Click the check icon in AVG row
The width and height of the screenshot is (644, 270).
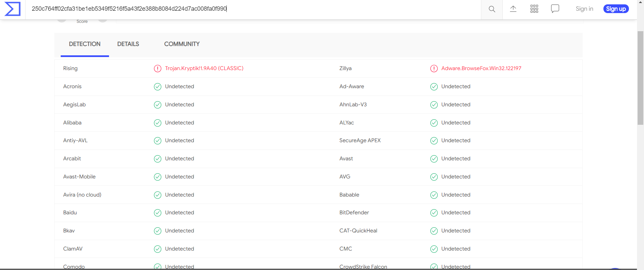point(434,177)
